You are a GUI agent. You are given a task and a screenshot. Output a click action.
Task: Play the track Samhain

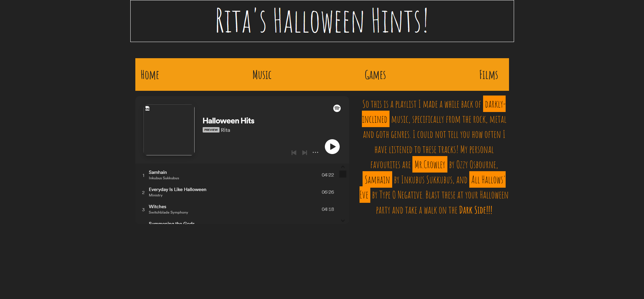coord(158,172)
